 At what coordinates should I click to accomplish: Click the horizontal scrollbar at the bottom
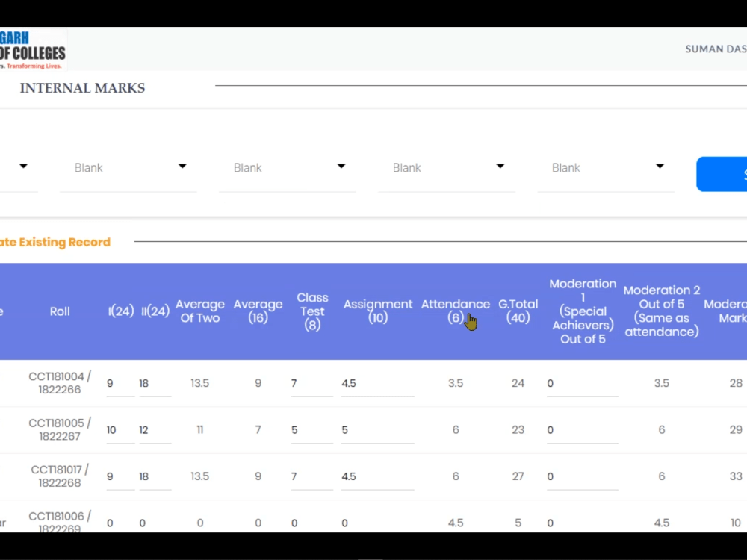[x=371, y=556]
